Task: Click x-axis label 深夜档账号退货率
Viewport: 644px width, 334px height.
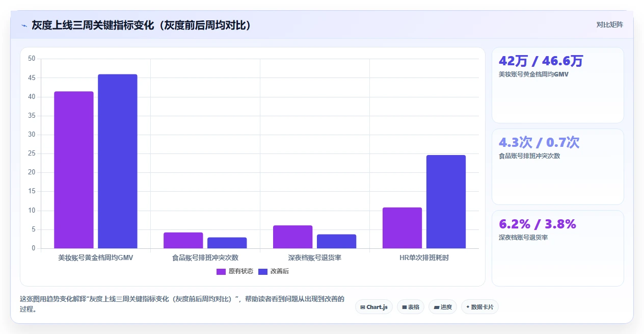Action: (315, 258)
